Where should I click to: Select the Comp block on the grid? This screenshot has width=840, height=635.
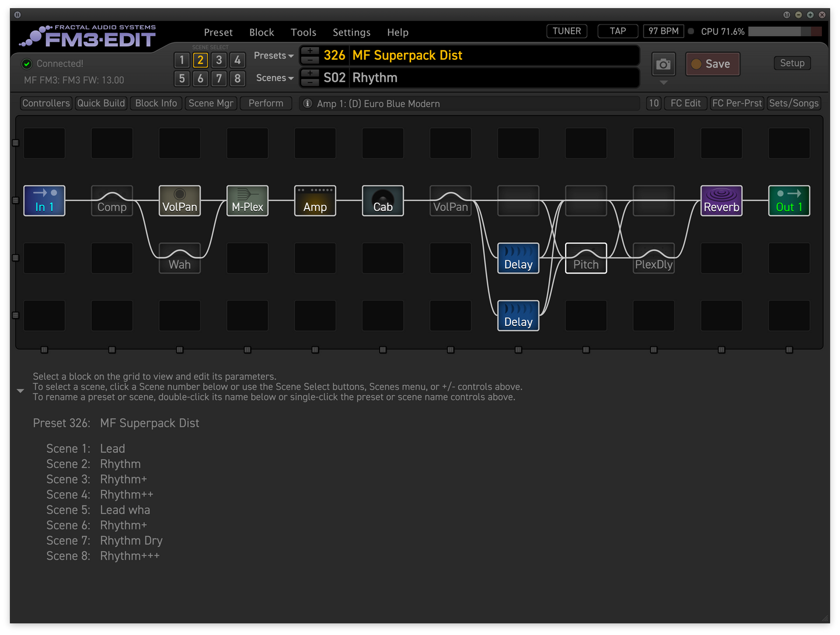click(112, 200)
